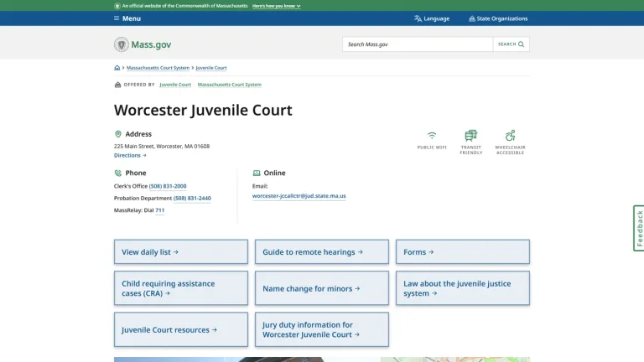644x362 pixels.
Task: Open the Feedback side tab
Action: pyautogui.click(x=639, y=228)
